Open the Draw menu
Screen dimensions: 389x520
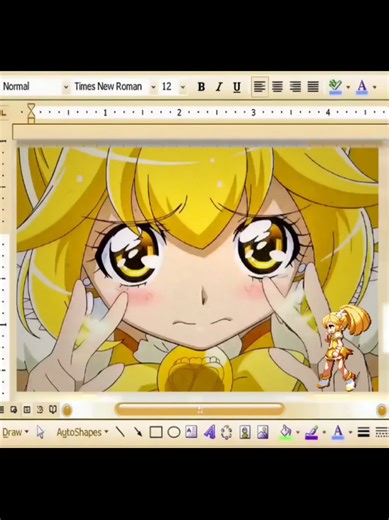coord(15,432)
